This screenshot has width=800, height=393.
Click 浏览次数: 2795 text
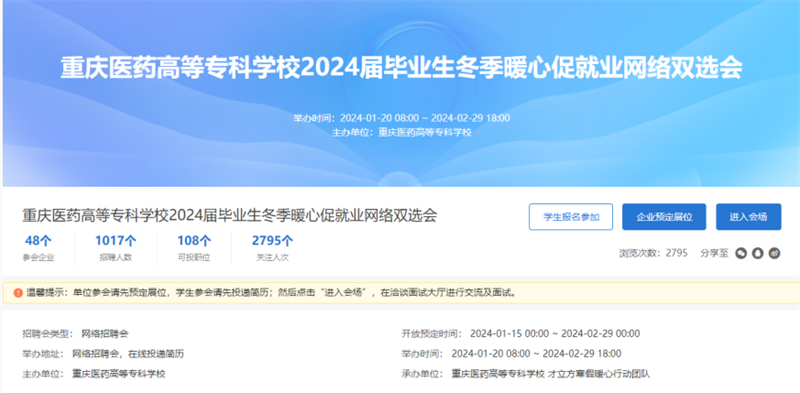coord(653,253)
